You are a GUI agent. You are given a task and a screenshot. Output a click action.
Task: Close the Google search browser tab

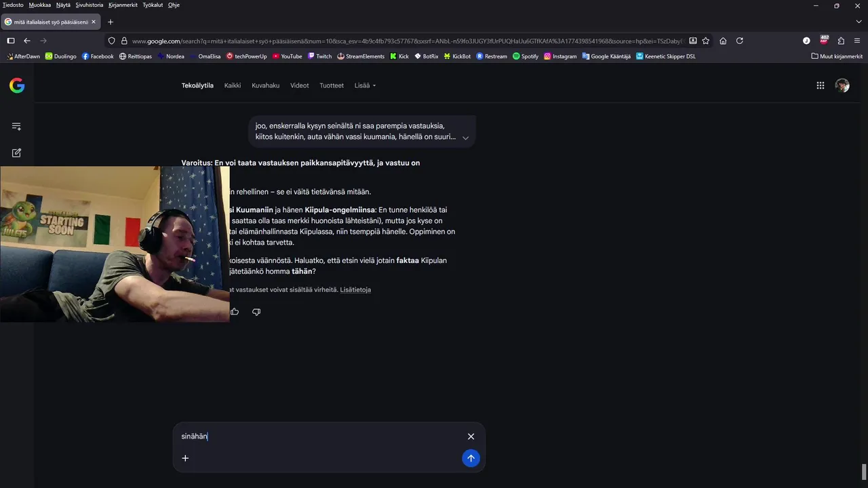pyautogui.click(x=94, y=22)
